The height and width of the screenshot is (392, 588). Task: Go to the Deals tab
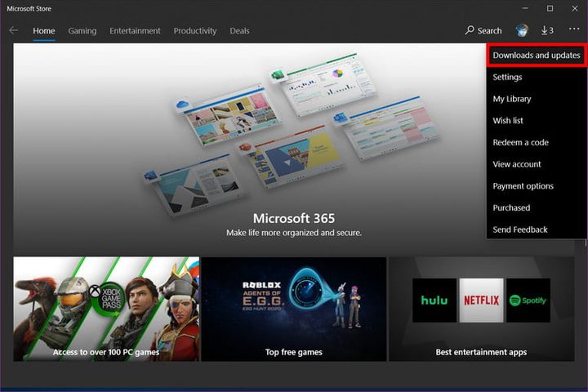click(239, 31)
